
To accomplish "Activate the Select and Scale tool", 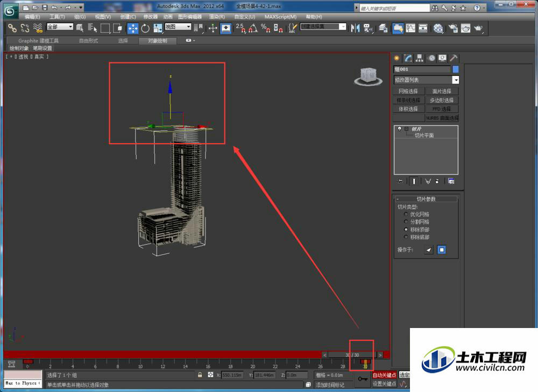I will [158, 28].
